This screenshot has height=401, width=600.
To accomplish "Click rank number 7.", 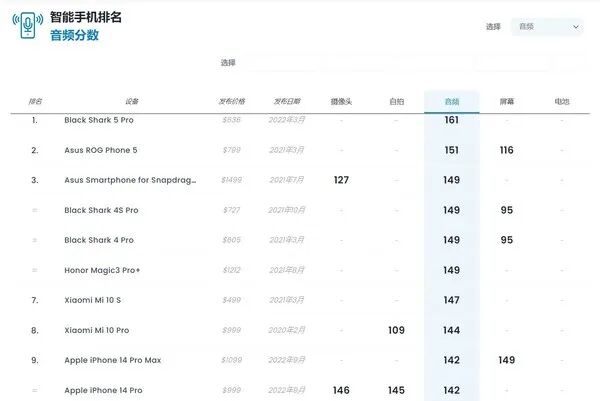I will [35, 300].
